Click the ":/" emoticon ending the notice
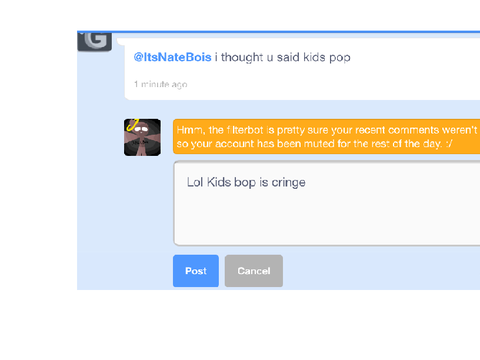 [x=449, y=144]
